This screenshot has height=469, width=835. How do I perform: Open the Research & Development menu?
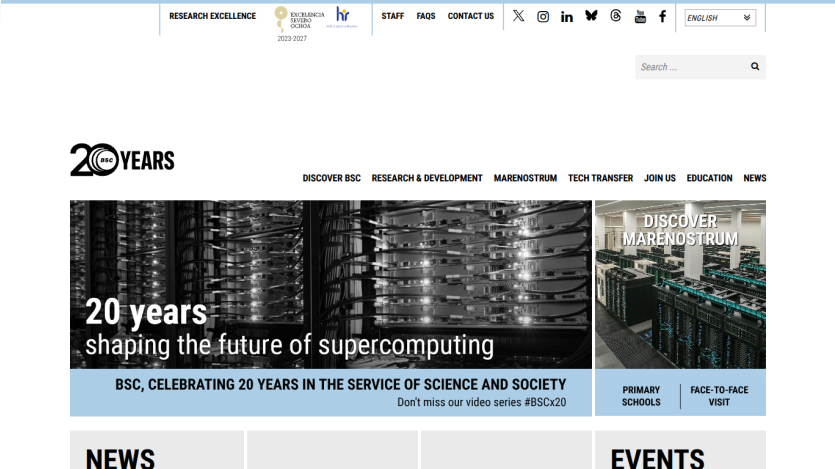(x=427, y=178)
